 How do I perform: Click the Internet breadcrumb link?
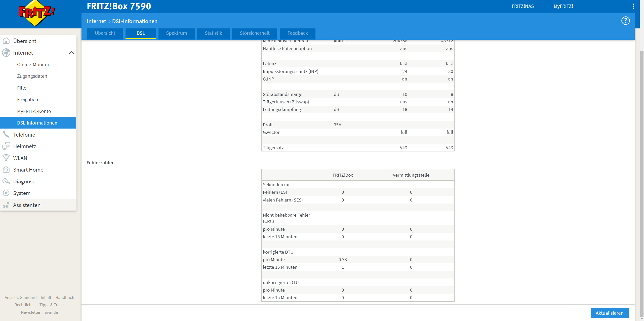click(x=96, y=21)
